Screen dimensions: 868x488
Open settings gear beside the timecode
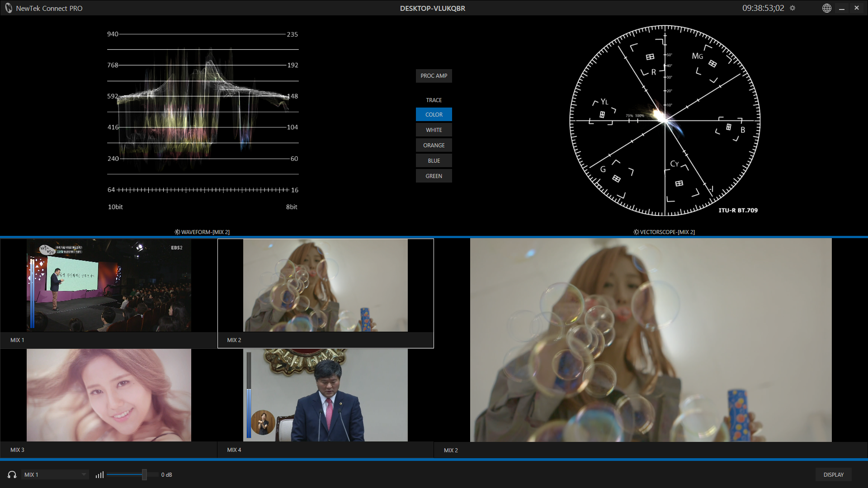[793, 8]
